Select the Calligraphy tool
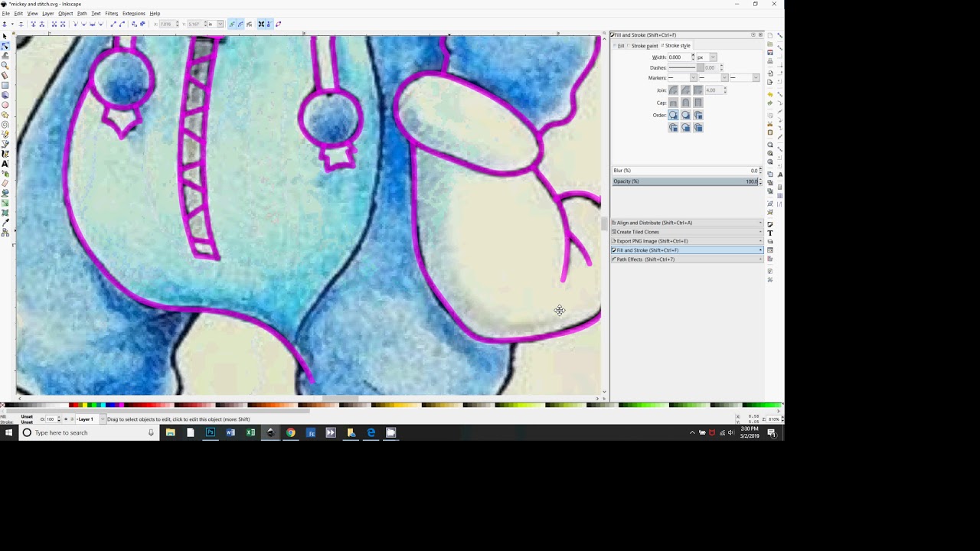980x551 pixels. coord(5,154)
